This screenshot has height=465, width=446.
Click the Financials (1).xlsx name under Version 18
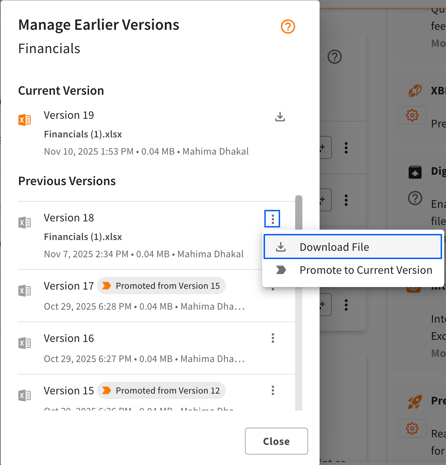click(x=83, y=237)
